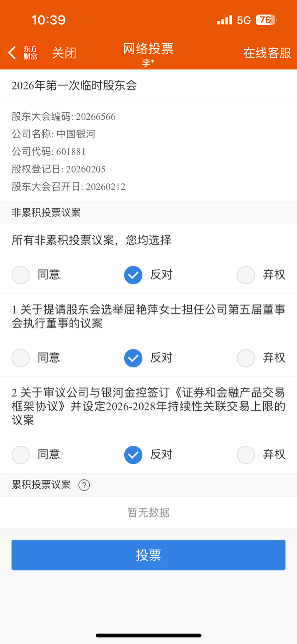Submit votes with the 投票 button
The height and width of the screenshot is (644, 297).
[x=148, y=555]
